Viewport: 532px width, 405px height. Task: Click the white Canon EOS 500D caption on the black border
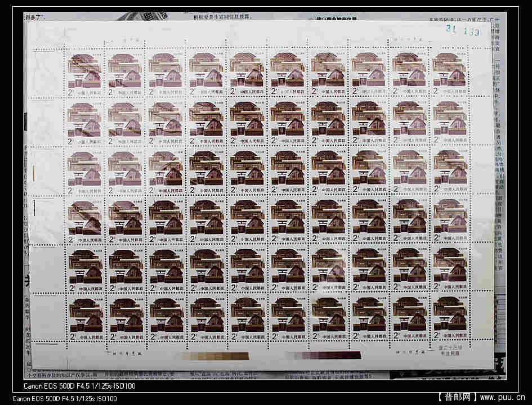click(79, 386)
